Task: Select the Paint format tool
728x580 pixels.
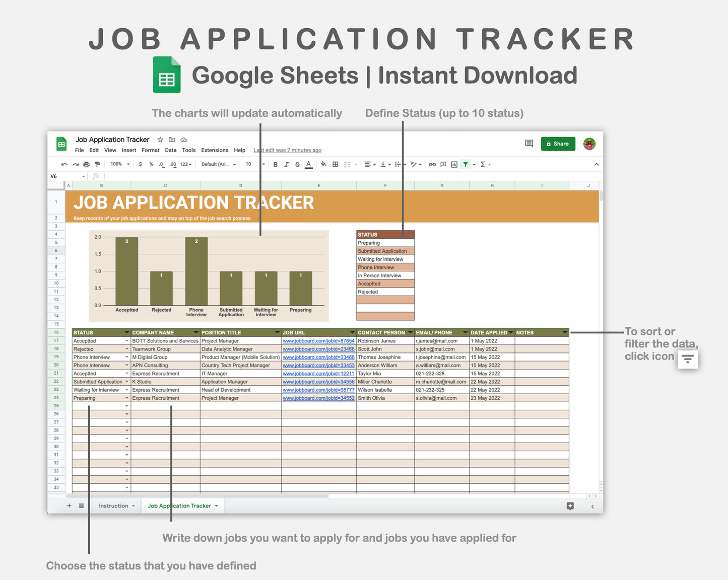Action: click(x=97, y=164)
